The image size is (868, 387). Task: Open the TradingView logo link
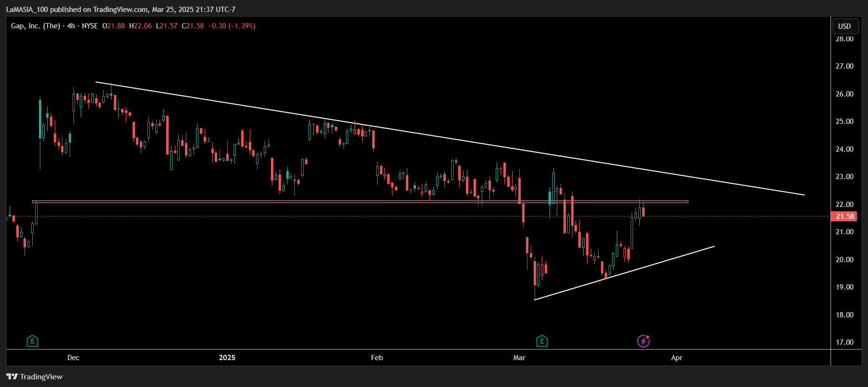pyautogui.click(x=34, y=376)
